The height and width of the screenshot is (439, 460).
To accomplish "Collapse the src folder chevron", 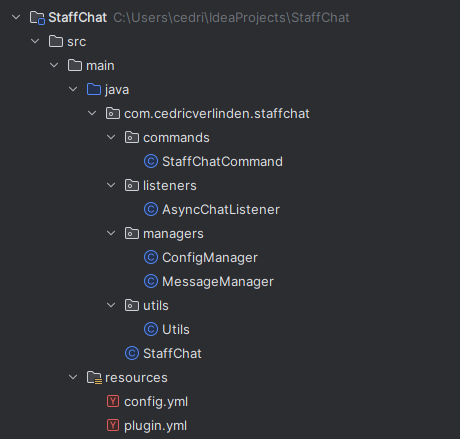I will pos(35,41).
